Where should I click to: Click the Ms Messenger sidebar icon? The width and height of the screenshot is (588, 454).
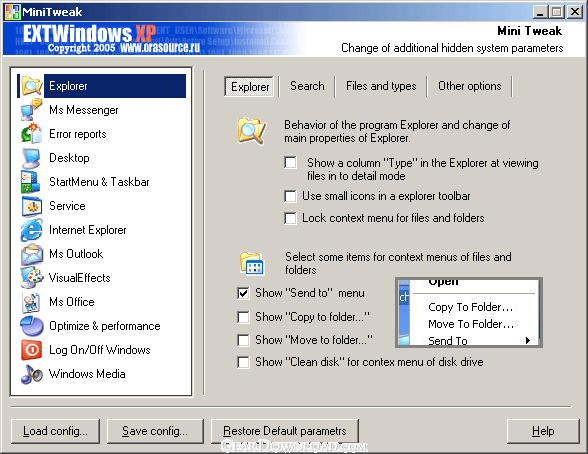coord(32,110)
